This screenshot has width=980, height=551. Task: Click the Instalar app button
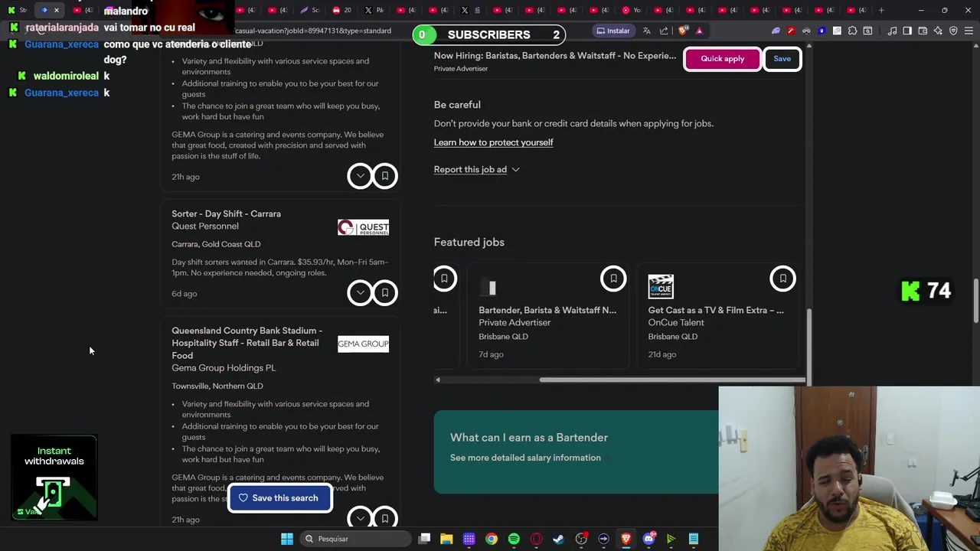coord(613,31)
